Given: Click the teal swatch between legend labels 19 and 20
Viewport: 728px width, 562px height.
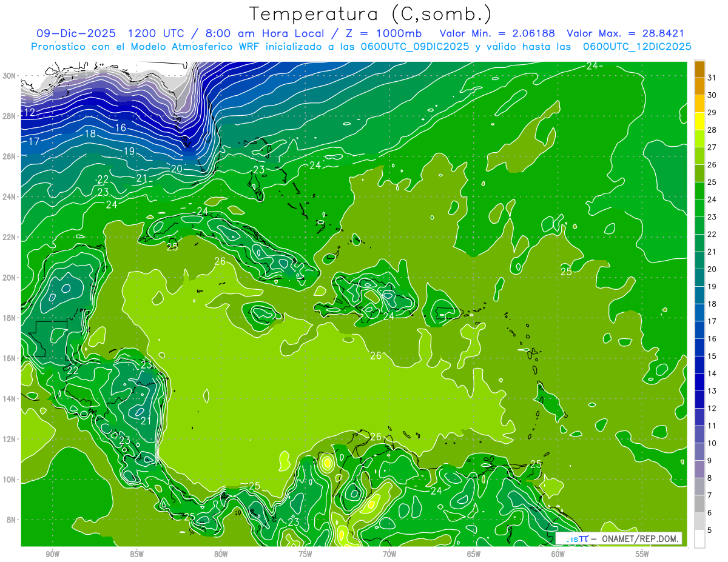Looking at the screenshot, I should tap(700, 278).
